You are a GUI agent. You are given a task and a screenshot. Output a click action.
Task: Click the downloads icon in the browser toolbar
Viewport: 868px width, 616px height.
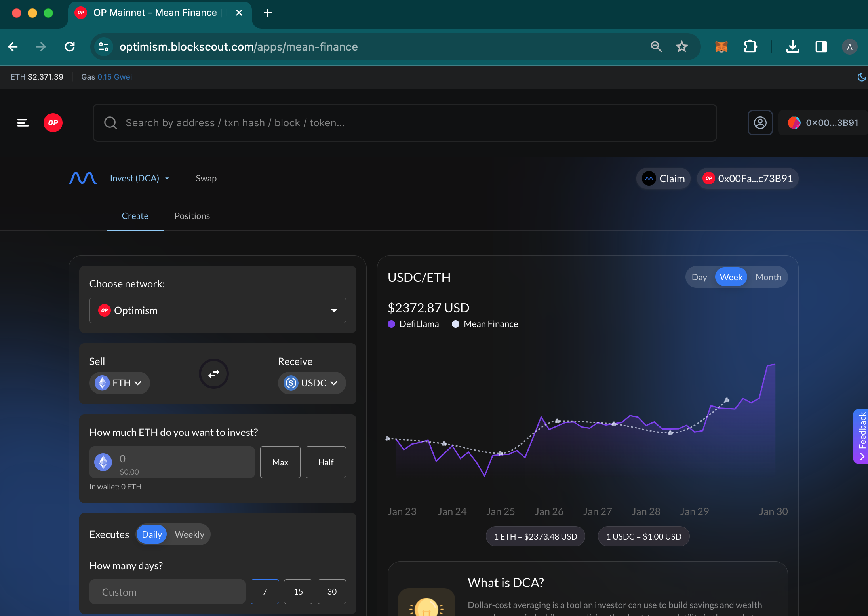click(792, 46)
